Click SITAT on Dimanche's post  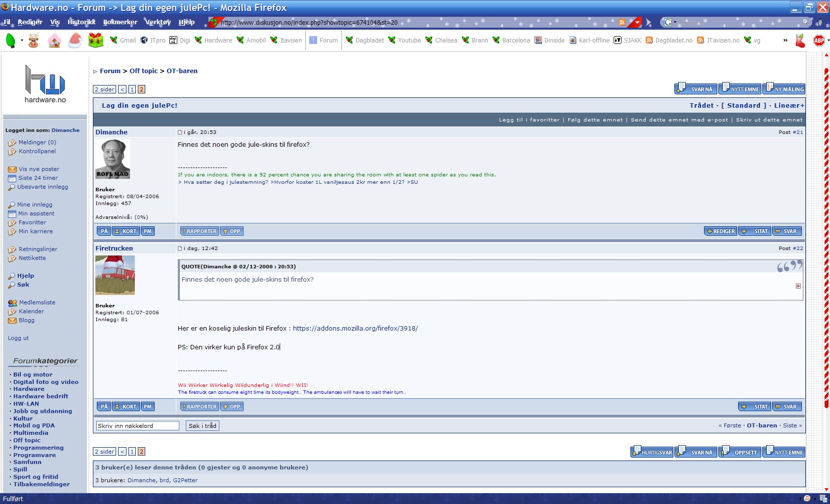coord(754,231)
